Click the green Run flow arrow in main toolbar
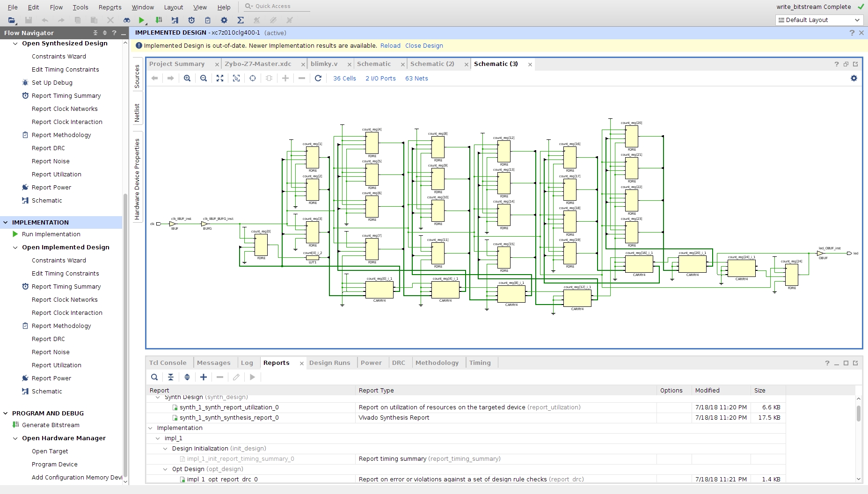The image size is (868, 494). click(141, 20)
